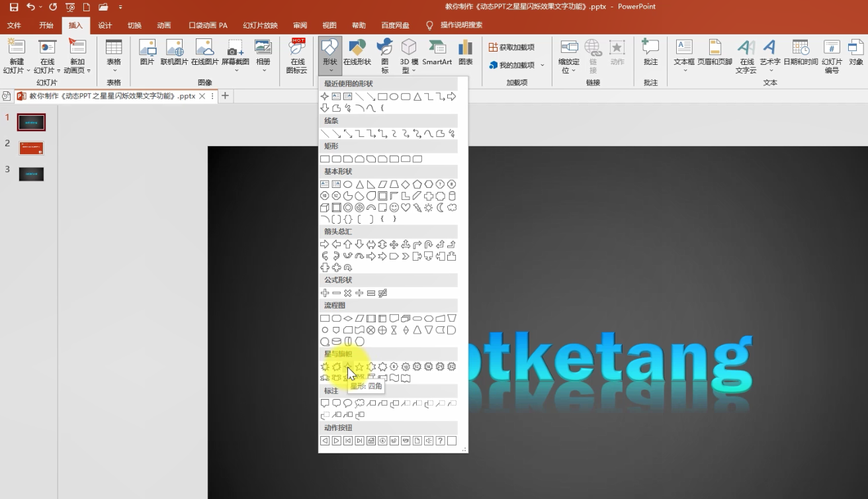This screenshot has width=868, height=499.
Task: Select the lightning bolt shape
Action: (417, 208)
